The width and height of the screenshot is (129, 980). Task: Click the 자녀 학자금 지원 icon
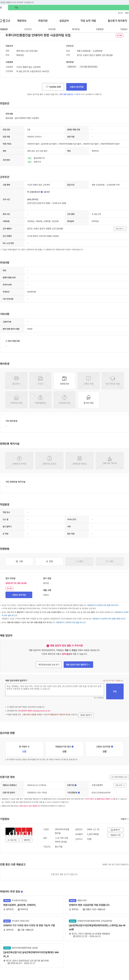pos(113,380)
